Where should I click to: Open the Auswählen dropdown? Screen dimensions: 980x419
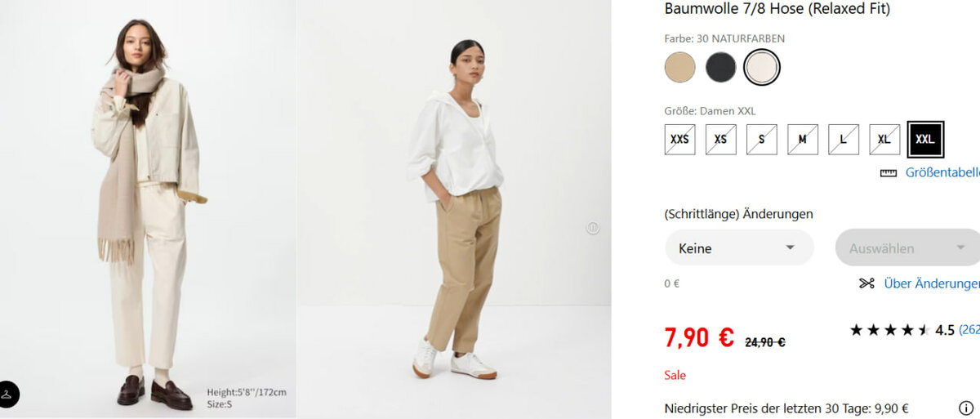pos(907,247)
